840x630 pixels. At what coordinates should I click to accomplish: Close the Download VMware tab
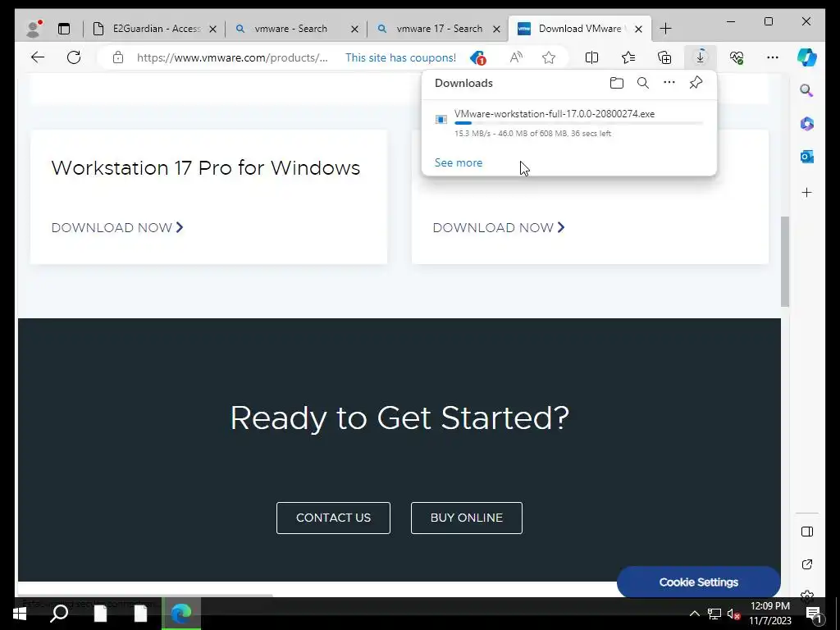(638, 29)
